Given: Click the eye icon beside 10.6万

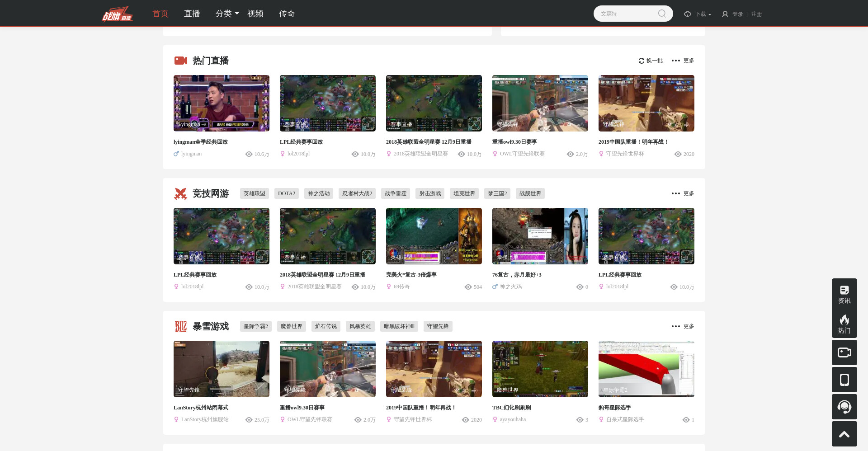Looking at the screenshot, I should click(249, 154).
